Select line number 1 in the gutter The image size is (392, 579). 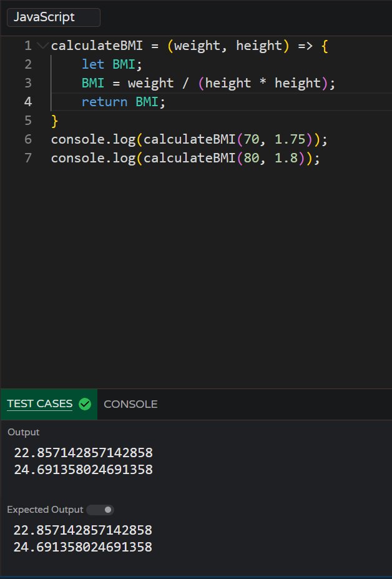click(x=28, y=46)
